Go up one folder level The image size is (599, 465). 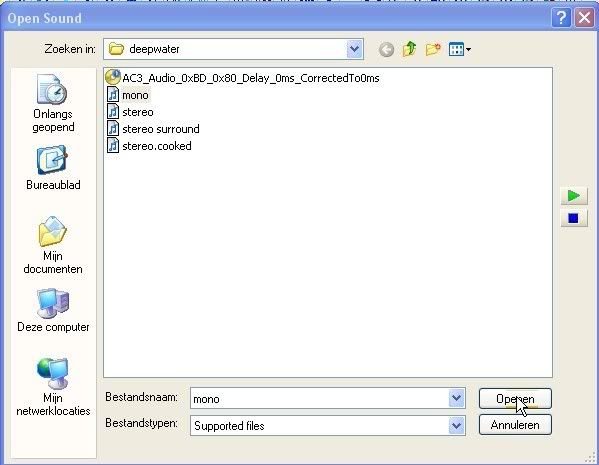pos(410,49)
